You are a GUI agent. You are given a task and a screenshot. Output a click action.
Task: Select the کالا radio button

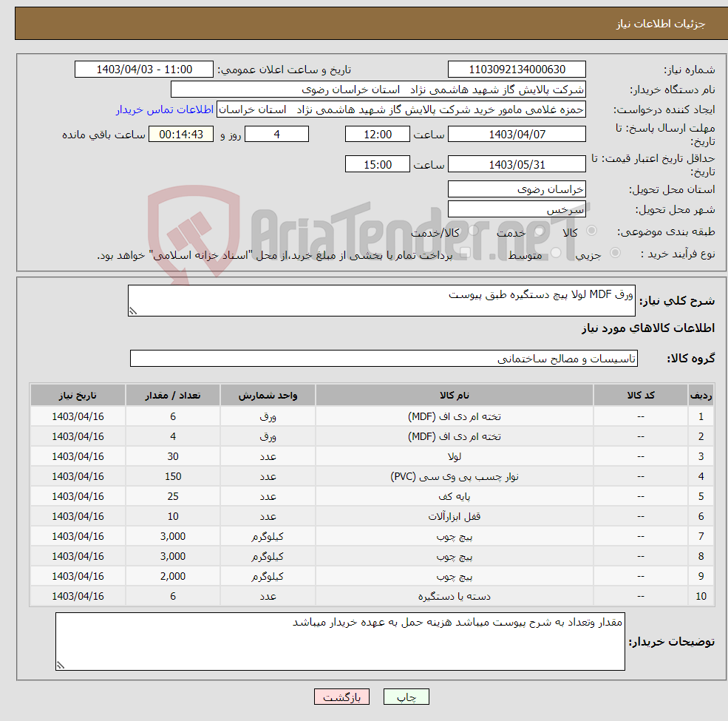tap(591, 231)
